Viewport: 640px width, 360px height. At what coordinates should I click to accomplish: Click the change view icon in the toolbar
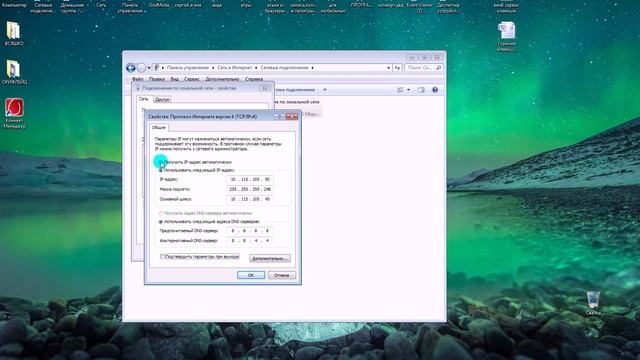point(400,90)
